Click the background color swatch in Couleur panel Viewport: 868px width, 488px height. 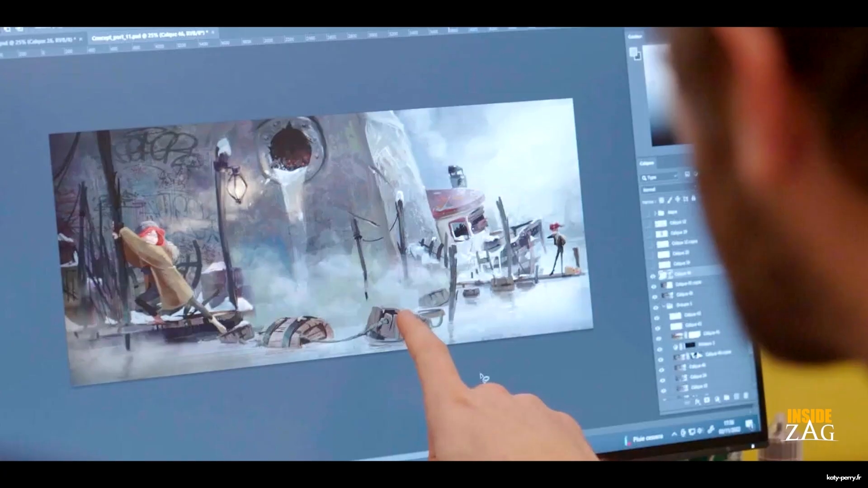(638, 56)
